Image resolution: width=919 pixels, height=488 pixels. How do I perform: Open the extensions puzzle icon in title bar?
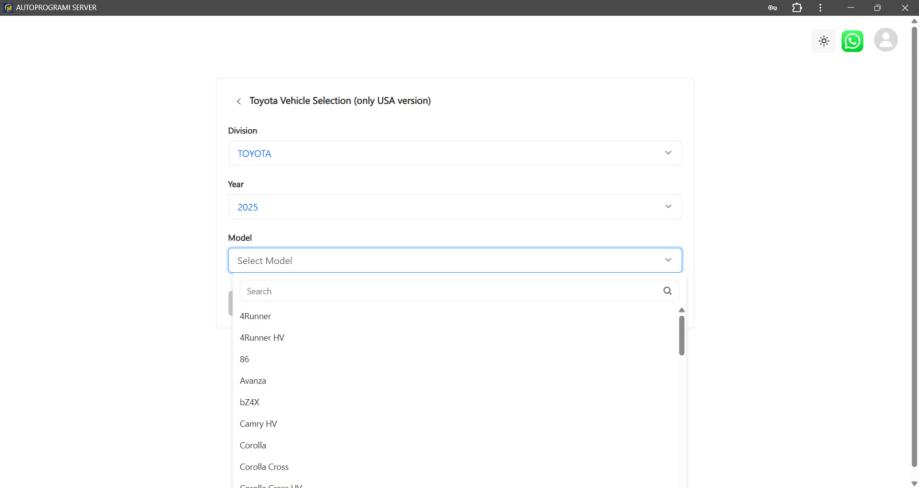(796, 8)
